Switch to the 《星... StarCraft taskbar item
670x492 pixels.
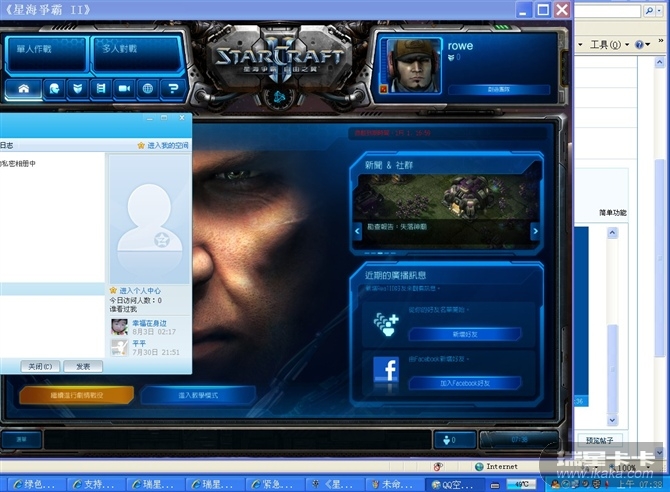[335, 484]
